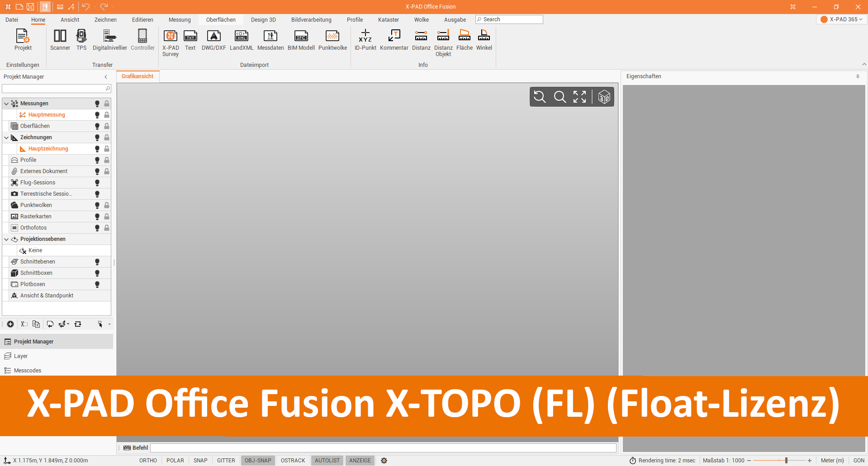Click the undo arrow in the title bar
This screenshot has height=466, width=868.
[x=85, y=7]
